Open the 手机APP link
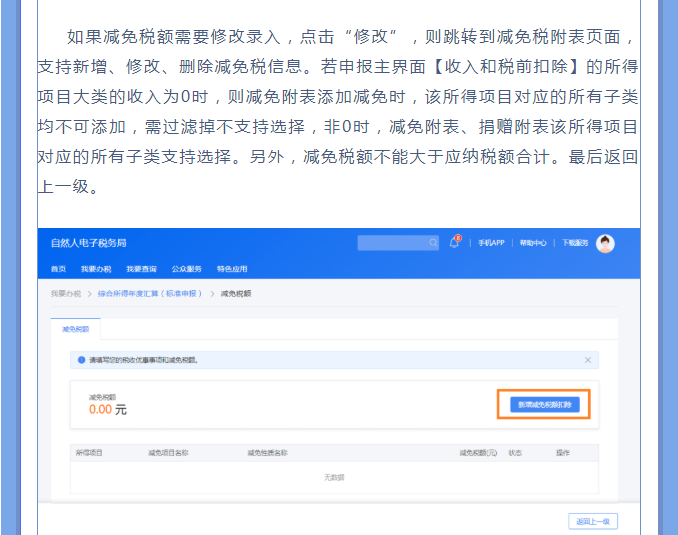 (x=491, y=243)
